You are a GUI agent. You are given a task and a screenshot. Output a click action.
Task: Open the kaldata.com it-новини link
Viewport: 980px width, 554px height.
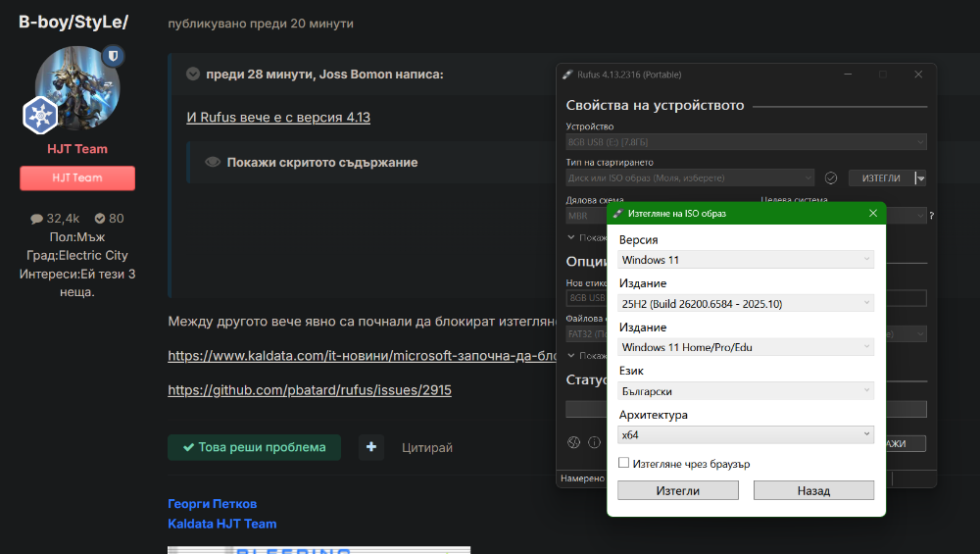coord(363,356)
